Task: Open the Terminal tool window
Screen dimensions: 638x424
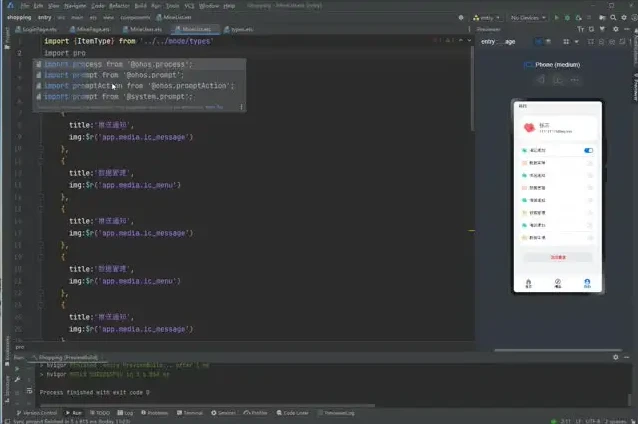Action: tap(189, 412)
